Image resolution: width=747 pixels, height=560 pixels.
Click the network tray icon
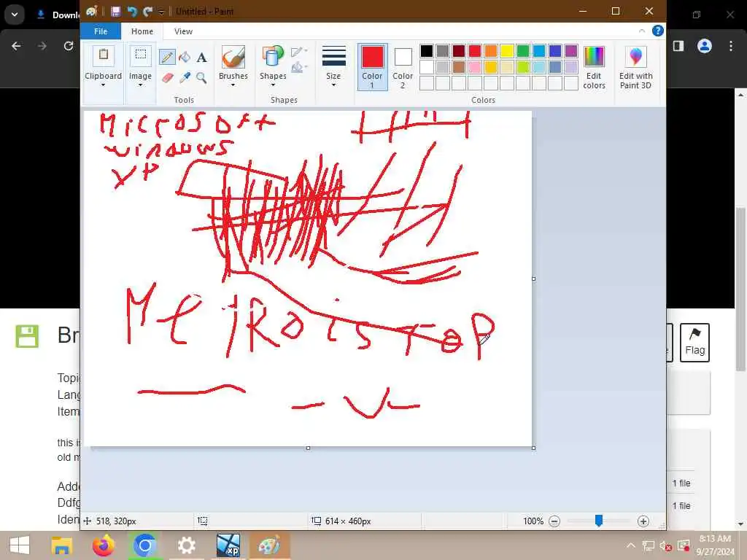pos(649,545)
